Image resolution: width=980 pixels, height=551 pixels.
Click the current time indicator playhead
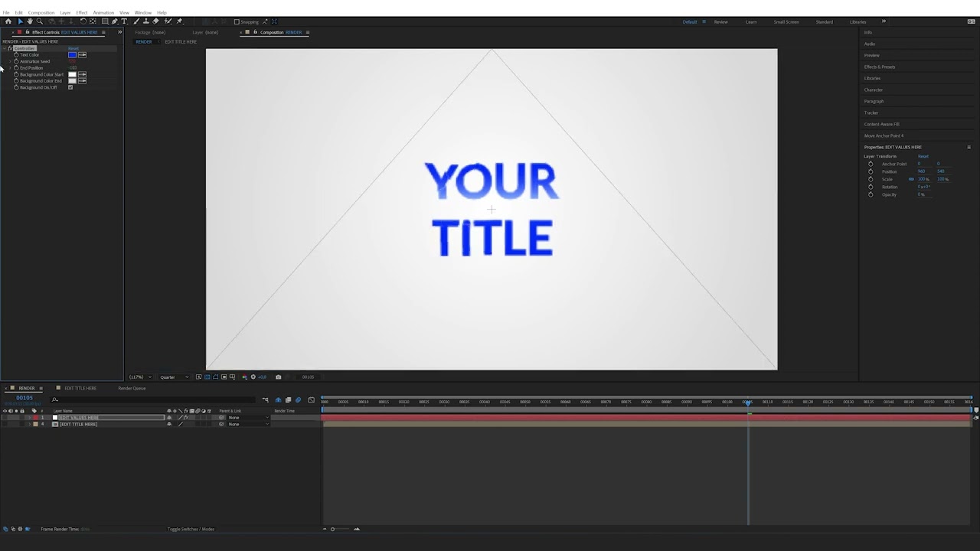coord(748,402)
